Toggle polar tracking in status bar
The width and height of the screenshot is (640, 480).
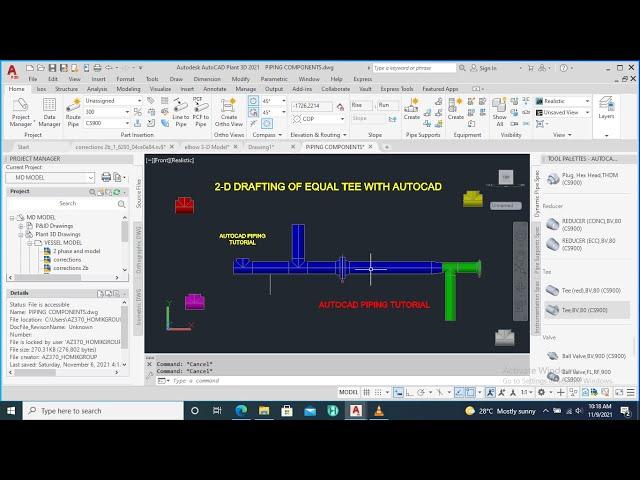tap(420, 392)
